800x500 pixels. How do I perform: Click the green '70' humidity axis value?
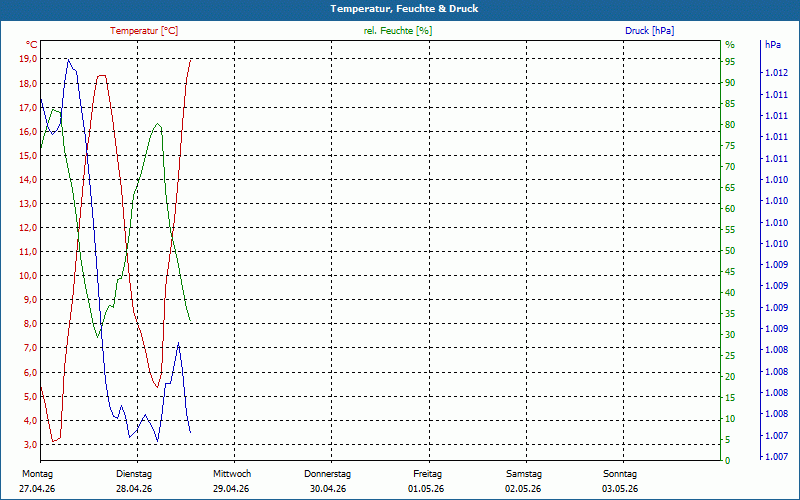coord(730,167)
